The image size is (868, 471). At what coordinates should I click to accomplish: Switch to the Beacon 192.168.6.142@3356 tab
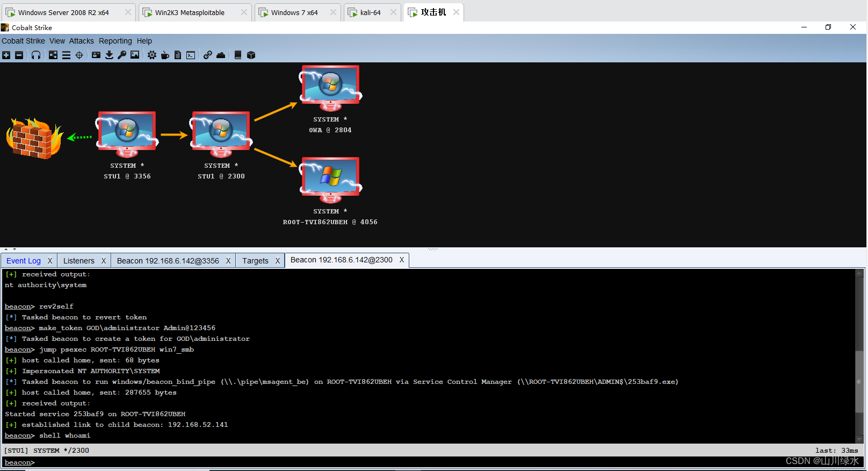point(168,261)
